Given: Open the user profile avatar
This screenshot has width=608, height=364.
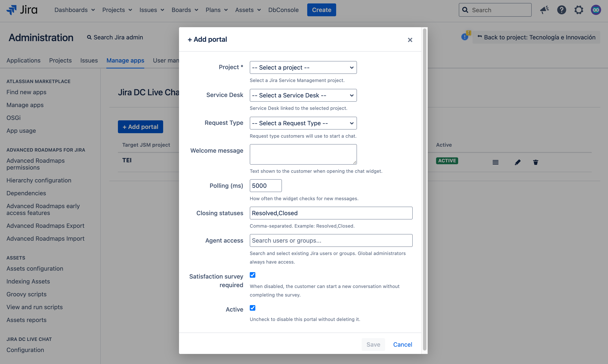Looking at the screenshot, I should (596, 10).
